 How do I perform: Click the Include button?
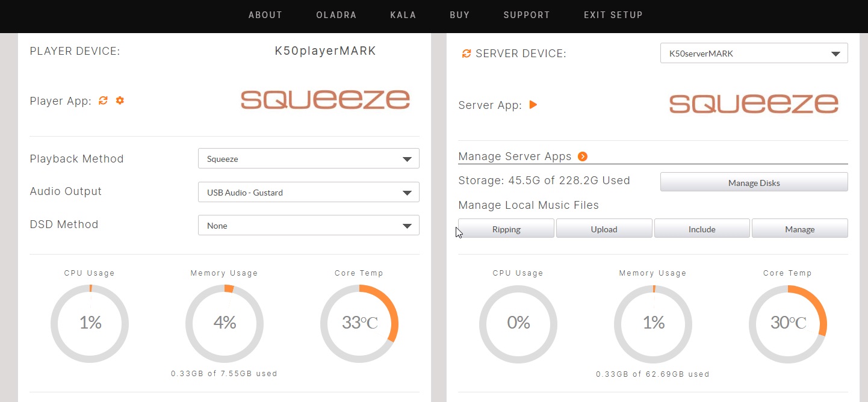point(702,229)
